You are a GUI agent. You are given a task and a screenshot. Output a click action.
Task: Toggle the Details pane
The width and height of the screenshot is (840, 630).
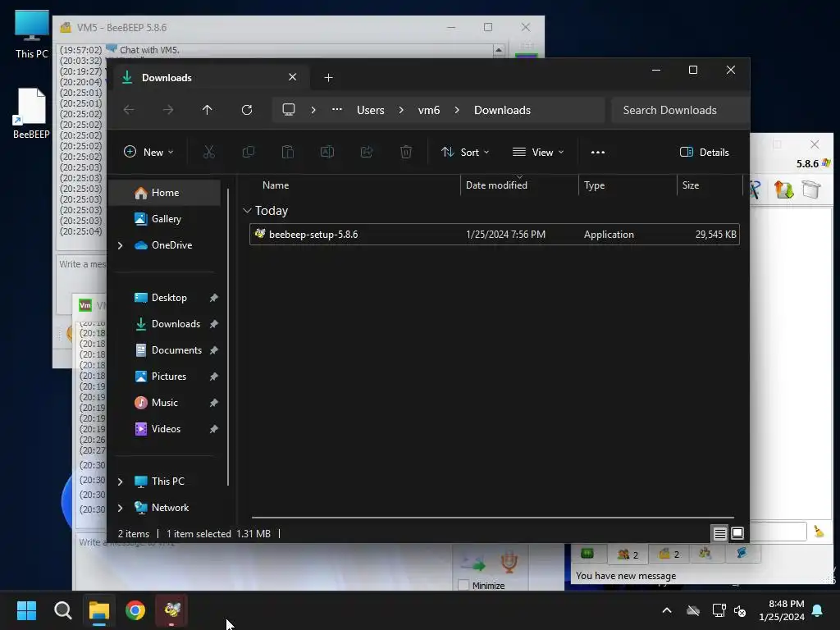click(x=704, y=152)
